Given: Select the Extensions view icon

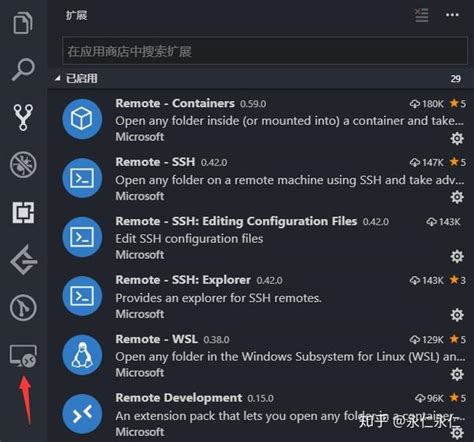Looking at the screenshot, I should pyautogui.click(x=23, y=212).
